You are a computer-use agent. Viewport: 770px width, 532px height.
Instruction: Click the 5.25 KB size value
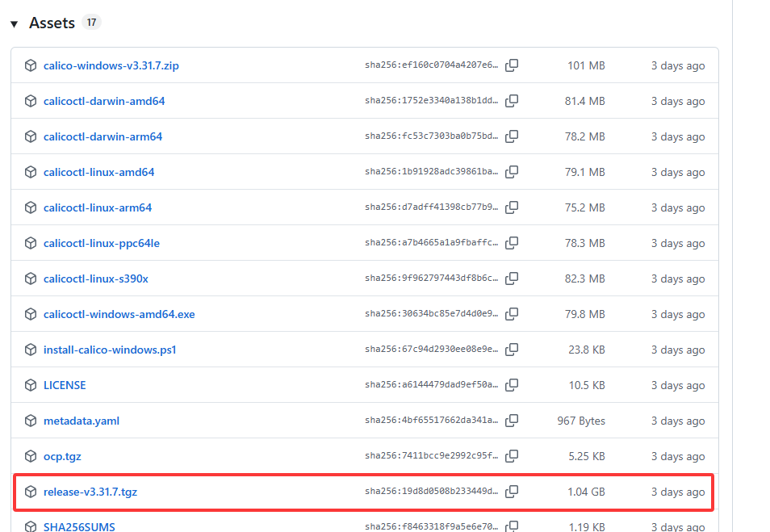pyautogui.click(x=586, y=456)
